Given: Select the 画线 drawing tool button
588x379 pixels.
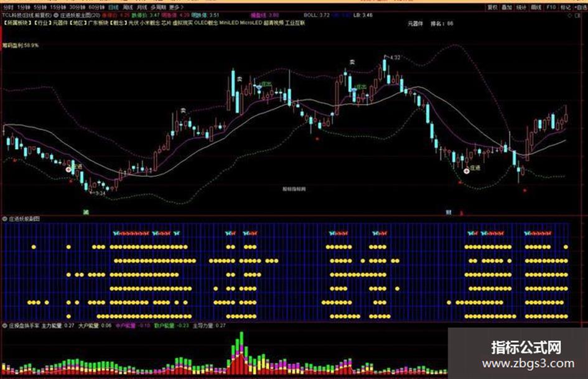Looking at the screenshot, I should [x=536, y=7].
